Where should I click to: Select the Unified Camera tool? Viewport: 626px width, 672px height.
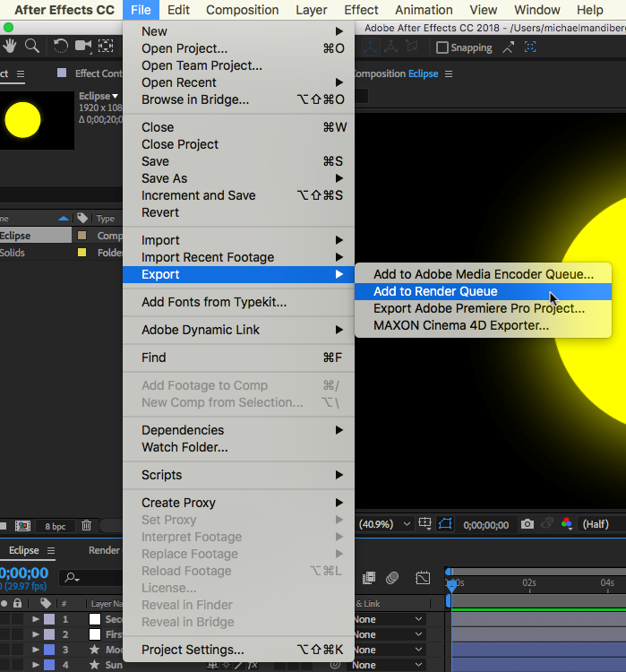coord(84,47)
